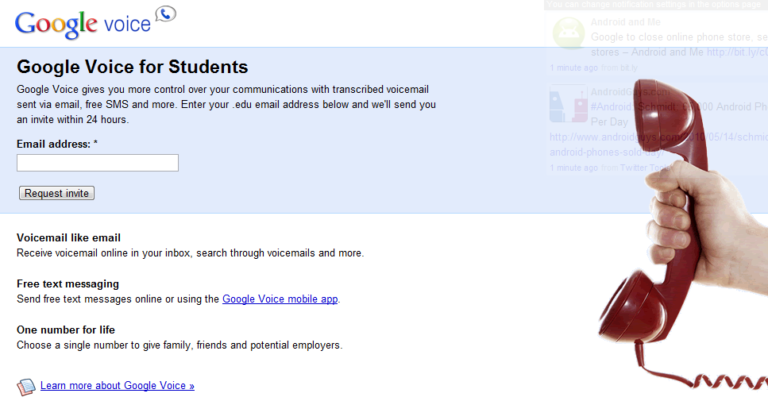Open Learn more about Google Voice link
This screenshot has width=768, height=401.
tap(117, 385)
